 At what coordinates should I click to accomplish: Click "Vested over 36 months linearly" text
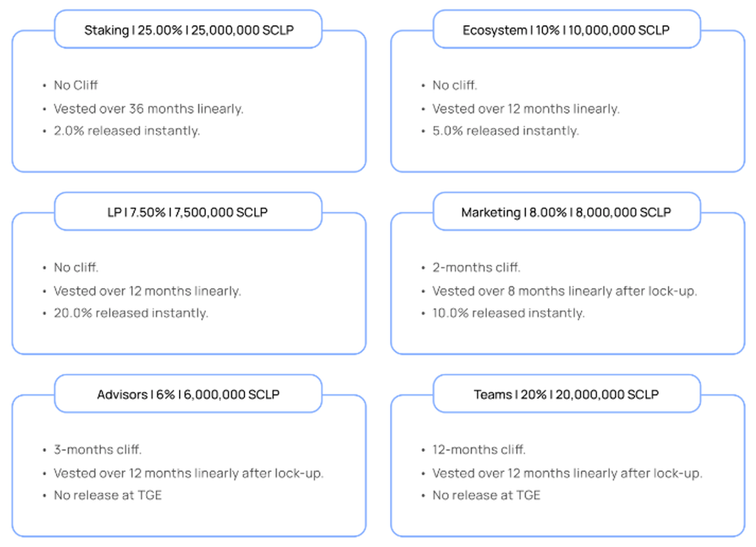pyautogui.click(x=148, y=108)
